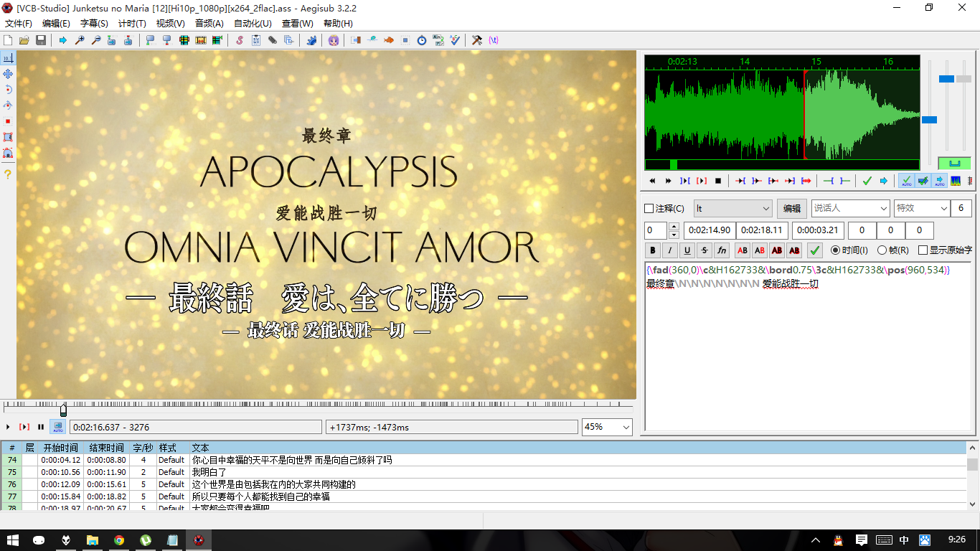Open the style dropdown showing 'lt'
This screenshot has width=980, height=551.
(x=733, y=208)
